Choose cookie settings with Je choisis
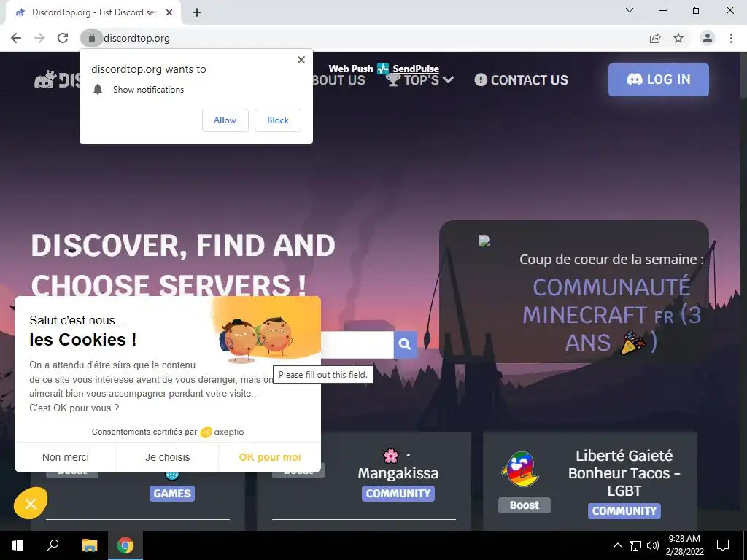Screen dimensions: 747x560 click(x=167, y=457)
